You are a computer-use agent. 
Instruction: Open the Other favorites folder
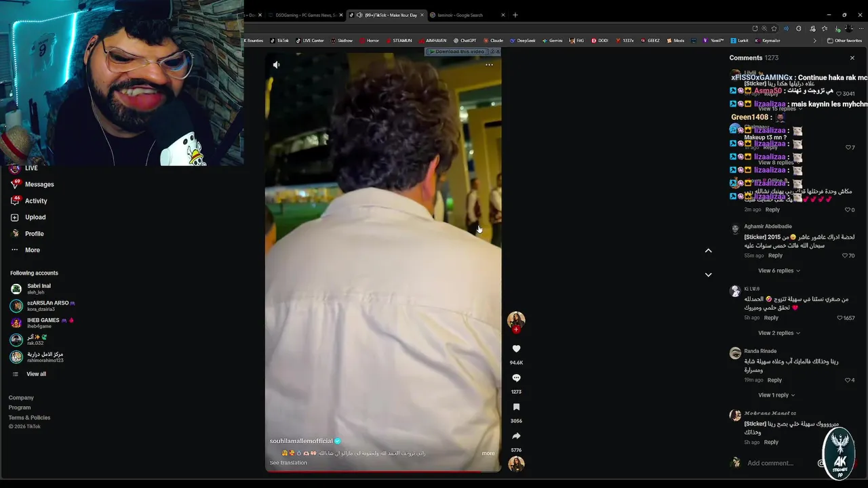click(x=845, y=41)
